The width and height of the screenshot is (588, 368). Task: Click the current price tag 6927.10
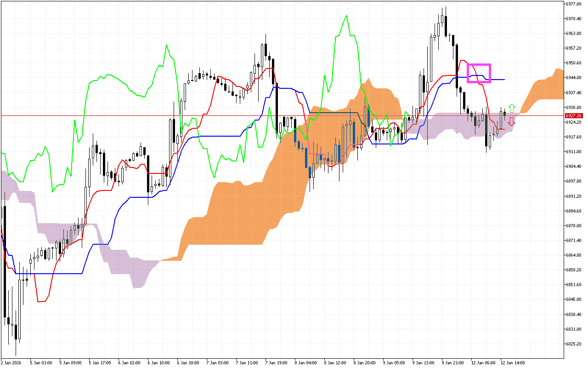573,116
